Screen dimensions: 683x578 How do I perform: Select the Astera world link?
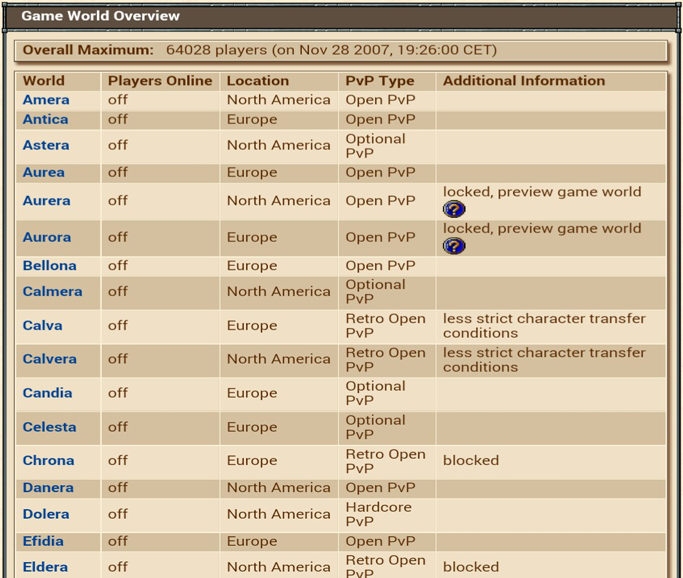coord(46,145)
